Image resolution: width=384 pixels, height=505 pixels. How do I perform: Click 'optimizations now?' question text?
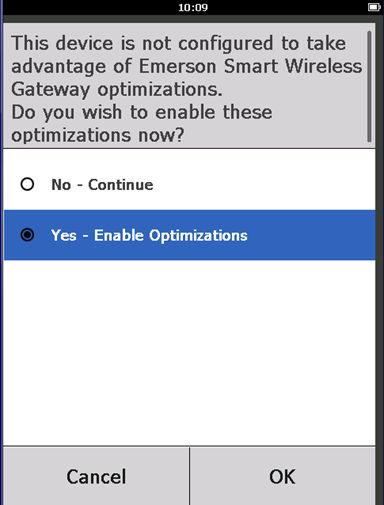pos(97,135)
